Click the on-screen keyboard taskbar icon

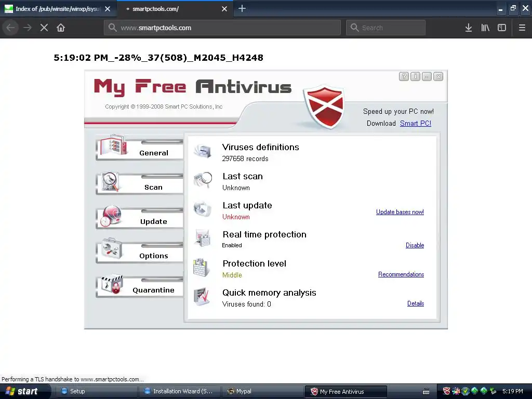tap(426, 392)
